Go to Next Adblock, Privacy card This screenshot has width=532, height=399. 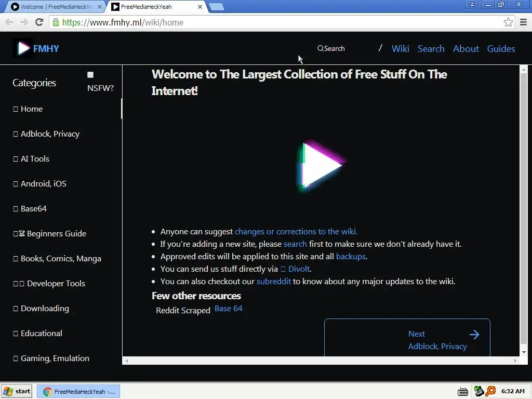pos(407,338)
